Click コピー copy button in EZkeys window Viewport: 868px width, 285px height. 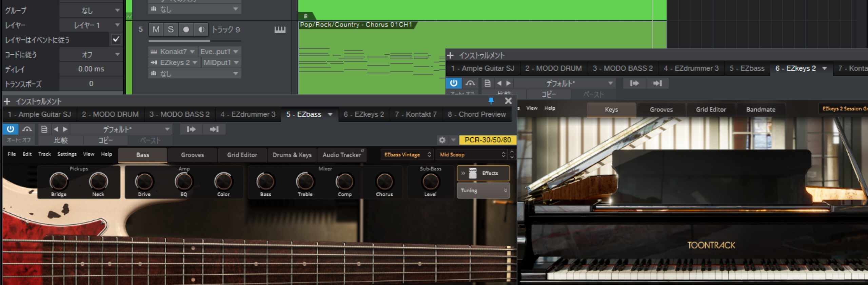click(x=549, y=94)
